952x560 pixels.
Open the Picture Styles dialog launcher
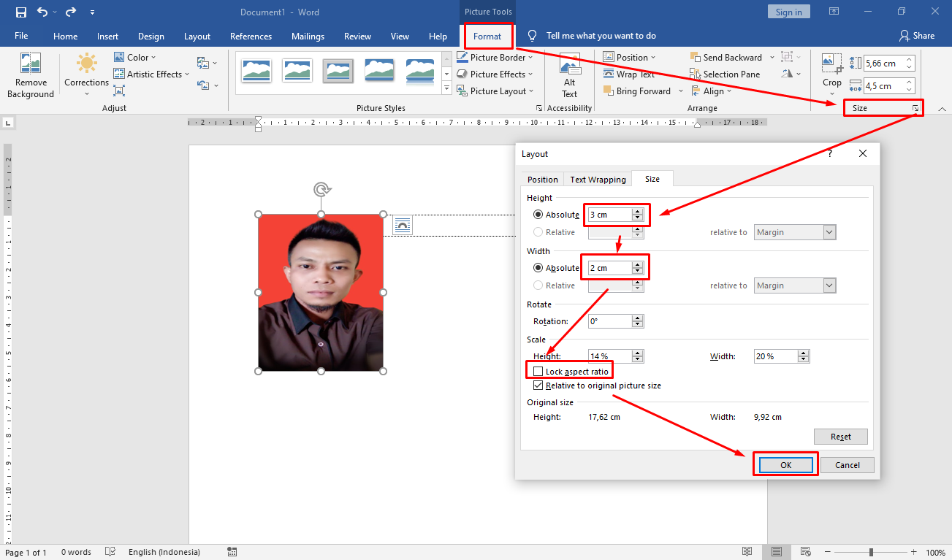coord(539,108)
